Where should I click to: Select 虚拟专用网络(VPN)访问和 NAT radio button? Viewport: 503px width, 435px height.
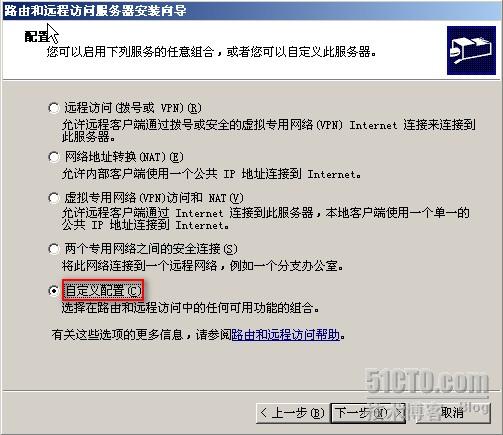tap(54, 198)
